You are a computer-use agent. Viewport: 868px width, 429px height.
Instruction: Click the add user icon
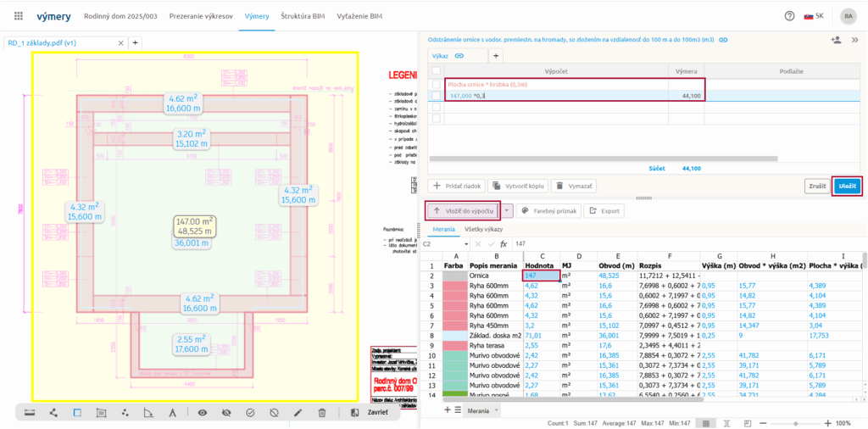tap(836, 40)
